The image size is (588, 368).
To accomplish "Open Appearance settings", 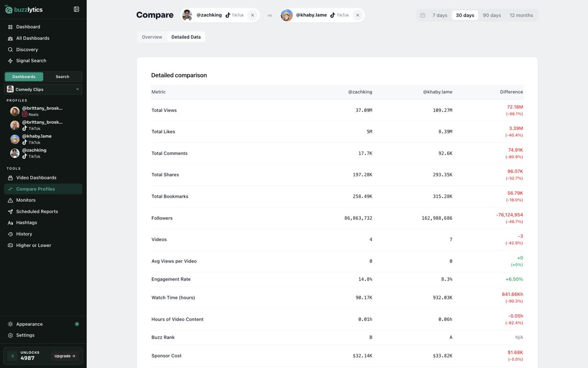I will pos(43,324).
